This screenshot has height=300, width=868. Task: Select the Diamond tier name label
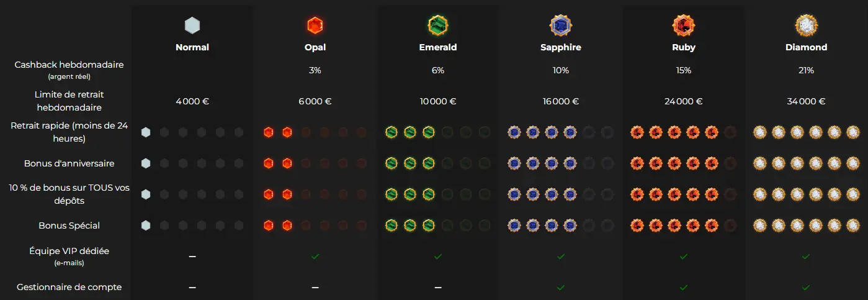coord(806,47)
